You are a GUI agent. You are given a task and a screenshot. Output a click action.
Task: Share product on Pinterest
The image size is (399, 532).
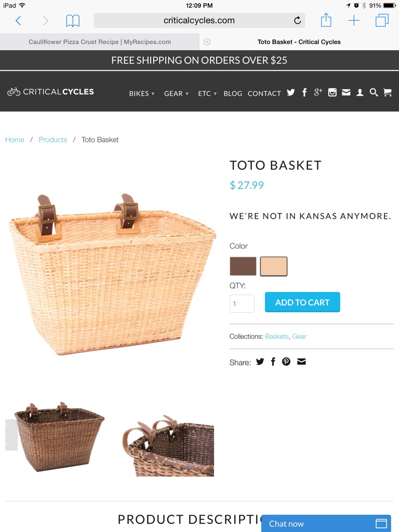[x=286, y=362]
